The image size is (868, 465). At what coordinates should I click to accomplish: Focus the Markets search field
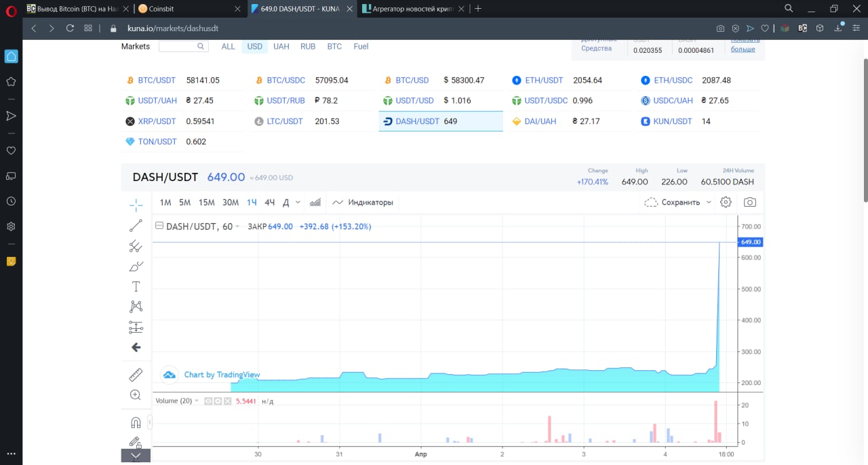[183, 46]
